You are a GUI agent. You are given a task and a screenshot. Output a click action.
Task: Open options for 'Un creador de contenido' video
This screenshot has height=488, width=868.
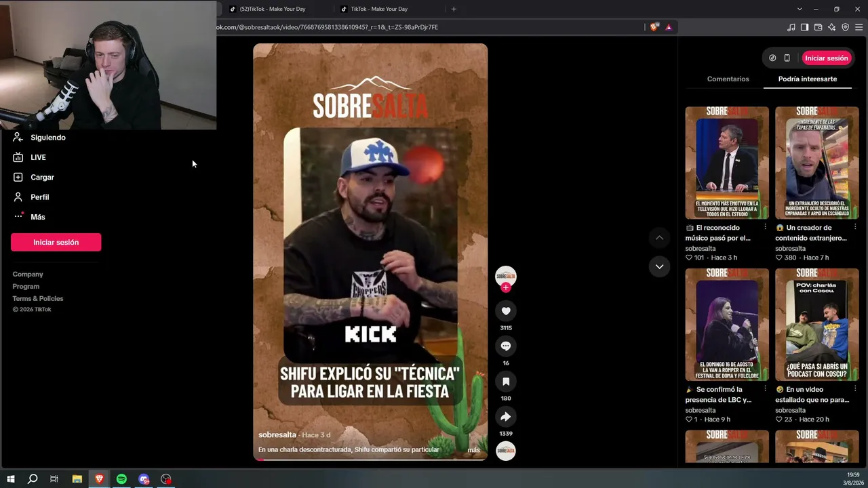point(855,227)
